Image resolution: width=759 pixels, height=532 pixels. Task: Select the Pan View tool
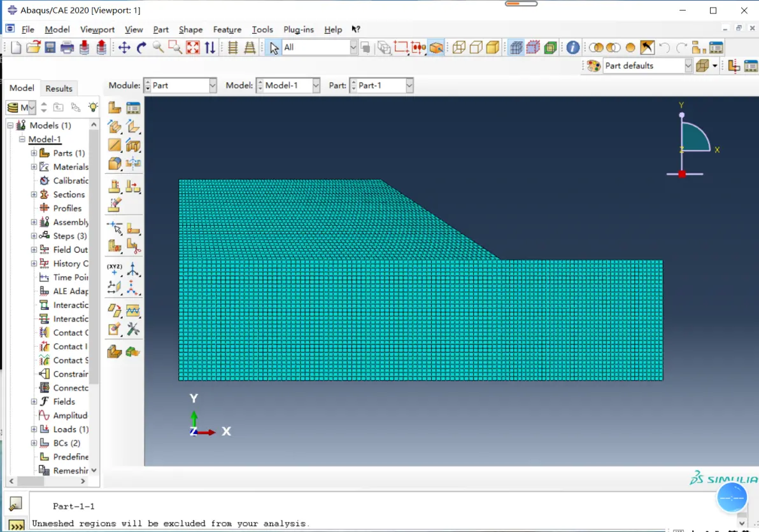click(124, 47)
